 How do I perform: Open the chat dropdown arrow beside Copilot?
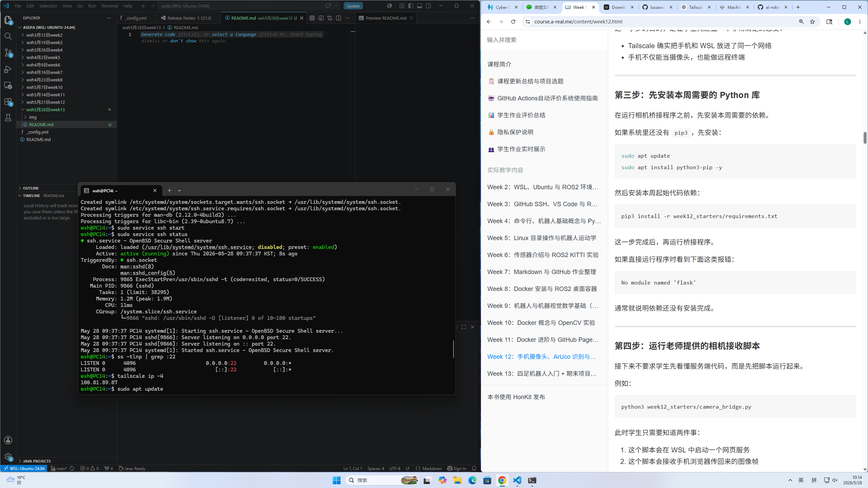[x=336, y=6]
